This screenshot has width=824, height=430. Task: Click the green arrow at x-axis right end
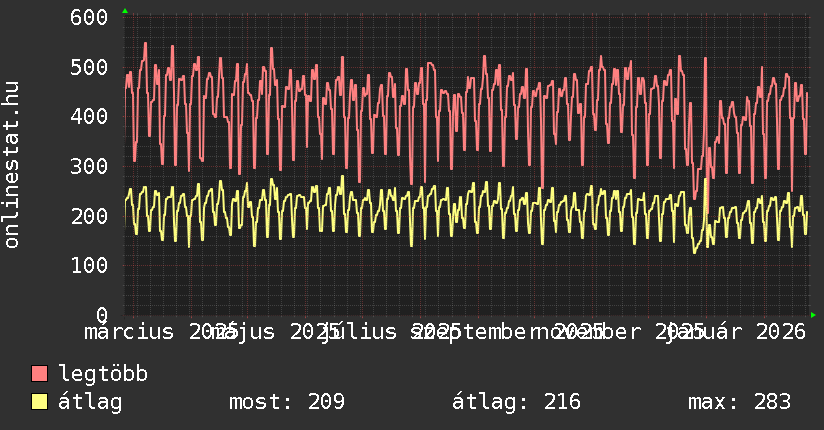813,315
